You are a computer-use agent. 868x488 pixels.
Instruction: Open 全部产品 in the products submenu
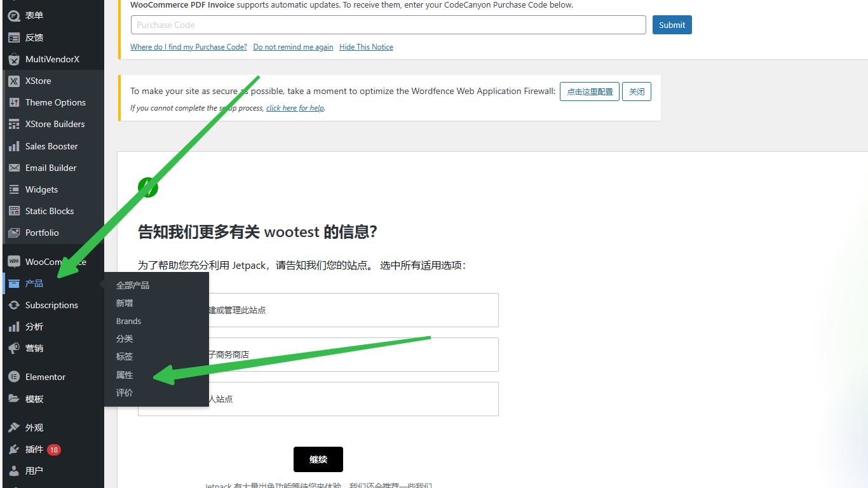[x=132, y=285]
